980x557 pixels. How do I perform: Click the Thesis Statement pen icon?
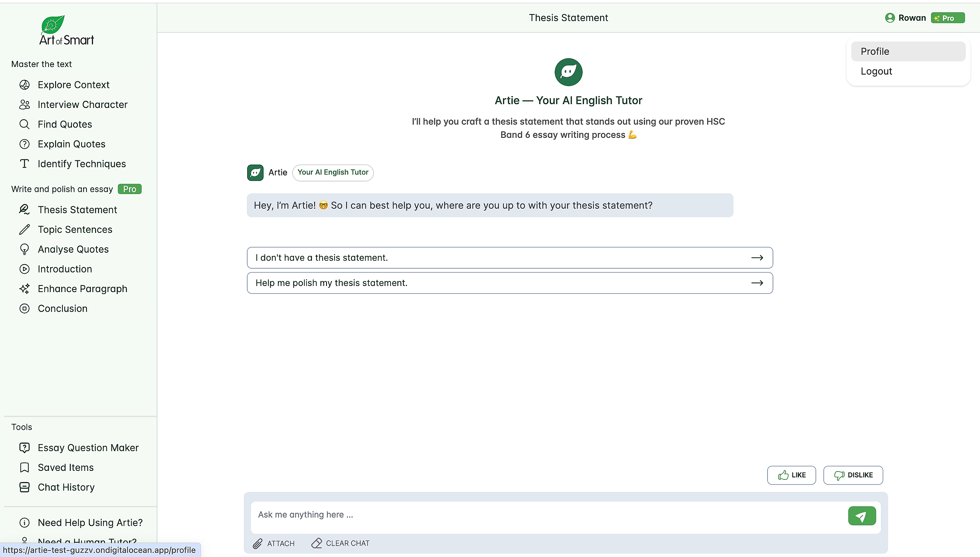coord(24,209)
